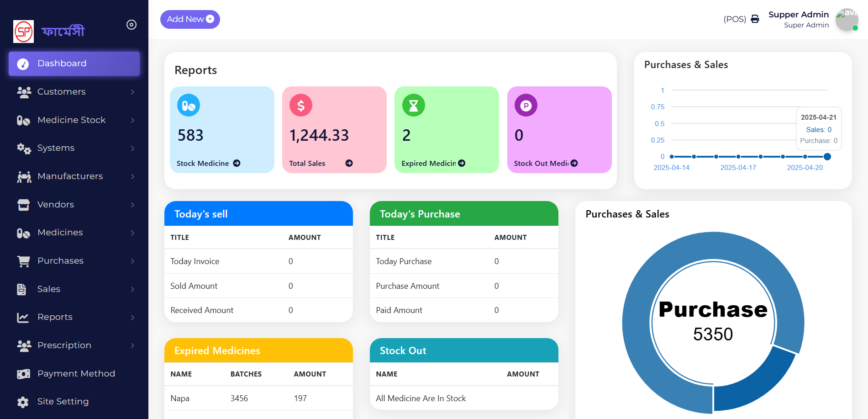Open Expired Medicine arrow link

462,163
